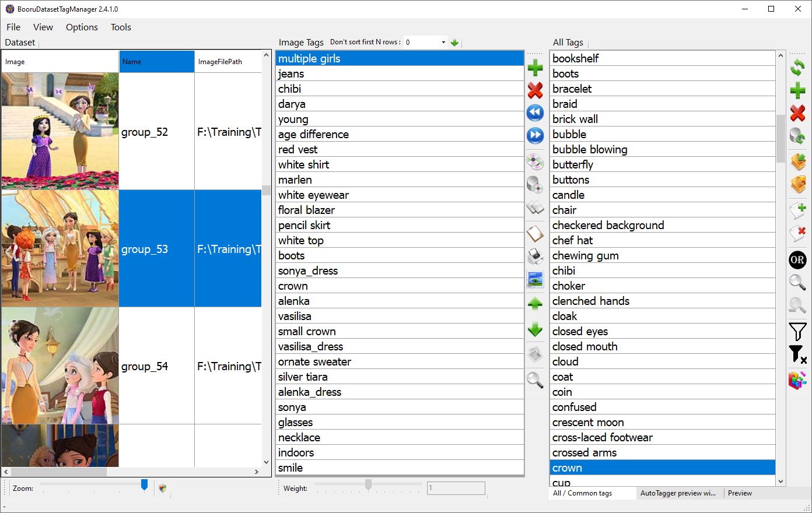The image size is (812, 513).
Task: Click the database refresh icon
Action: point(797,136)
